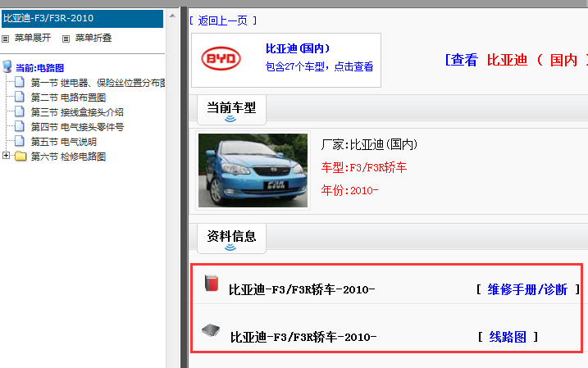Screen dimensions: 588x368
Task: Click the chevron under 资料信息
Action: tap(230, 248)
